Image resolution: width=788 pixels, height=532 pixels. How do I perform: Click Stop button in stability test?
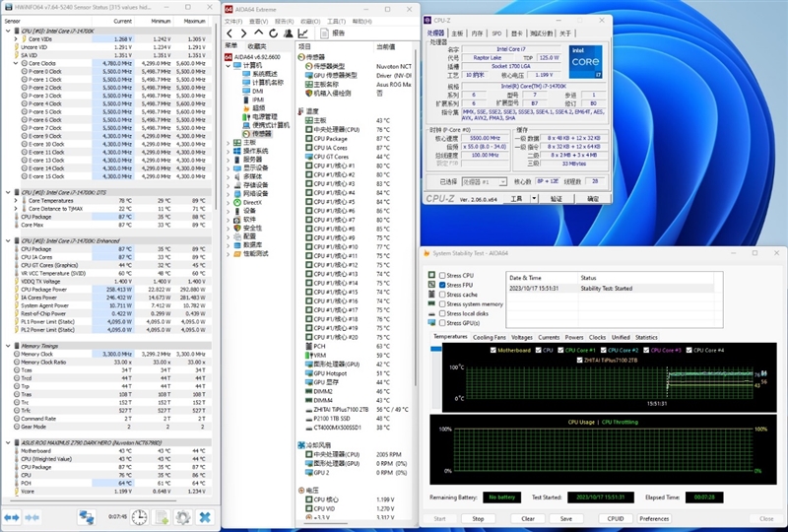click(x=478, y=518)
